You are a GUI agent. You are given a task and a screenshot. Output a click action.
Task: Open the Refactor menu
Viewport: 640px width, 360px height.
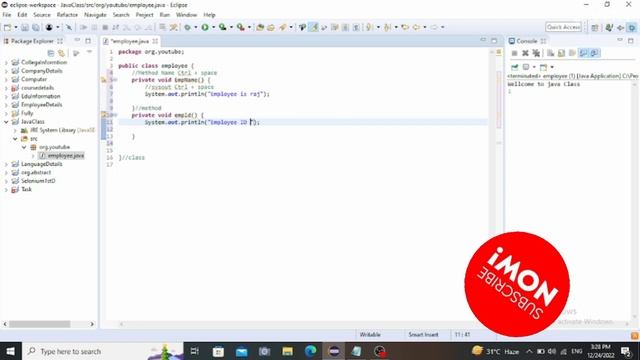[67, 15]
